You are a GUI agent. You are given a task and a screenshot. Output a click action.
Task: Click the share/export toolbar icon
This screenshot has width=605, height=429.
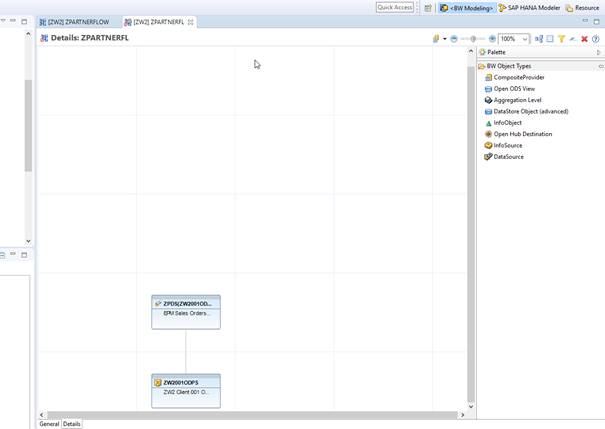point(436,39)
